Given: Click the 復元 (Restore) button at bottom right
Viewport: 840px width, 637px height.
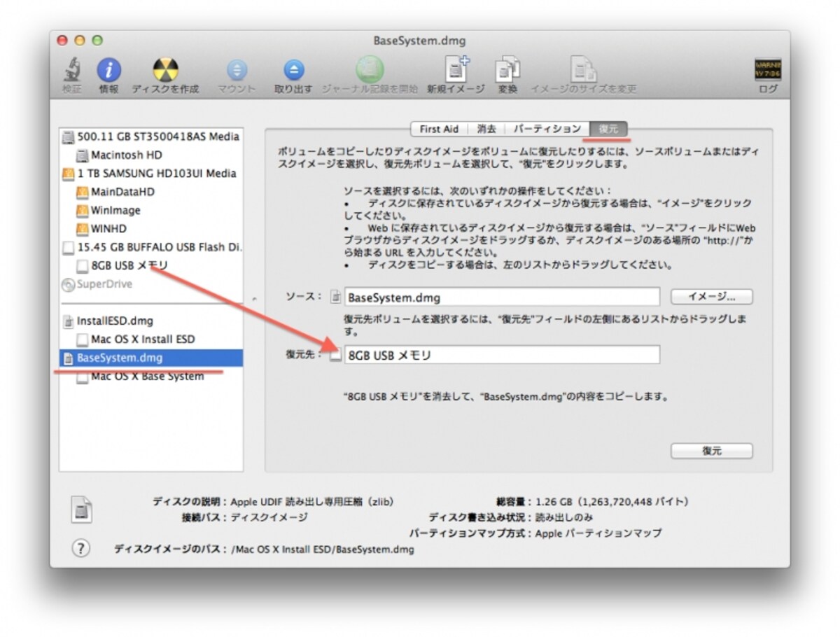Looking at the screenshot, I should (x=711, y=451).
